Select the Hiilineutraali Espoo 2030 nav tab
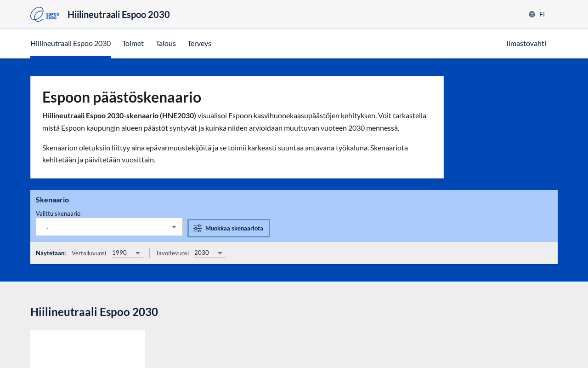Image resolution: width=588 pixels, height=368 pixels. point(70,43)
